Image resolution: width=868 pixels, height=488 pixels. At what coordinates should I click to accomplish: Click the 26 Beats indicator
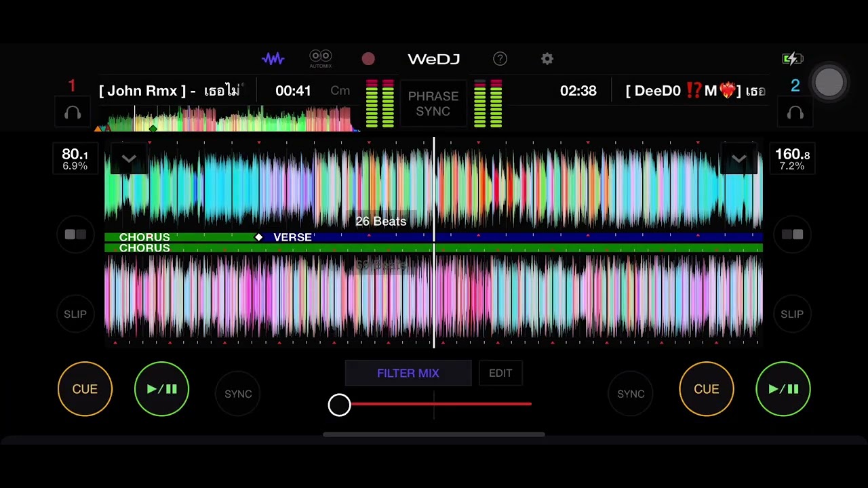(x=381, y=222)
